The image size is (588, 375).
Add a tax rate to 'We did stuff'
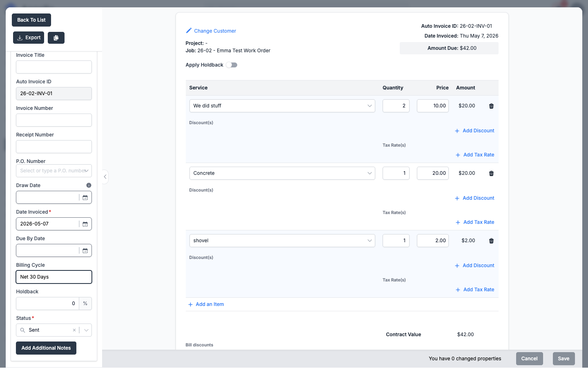(x=475, y=155)
